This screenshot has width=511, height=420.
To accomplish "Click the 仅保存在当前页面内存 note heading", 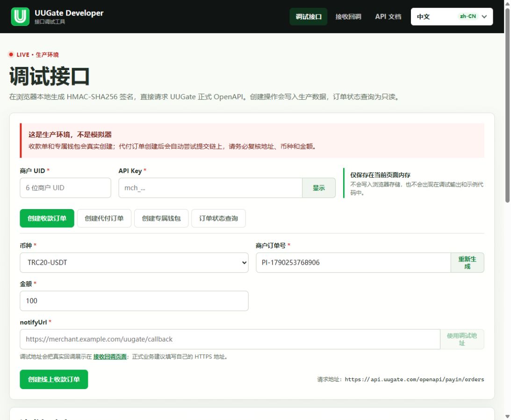I will pyautogui.click(x=380, y=175).
